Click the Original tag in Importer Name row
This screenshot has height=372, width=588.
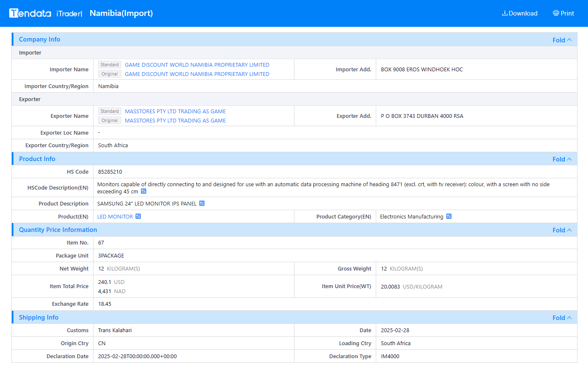tap(109, 74)
